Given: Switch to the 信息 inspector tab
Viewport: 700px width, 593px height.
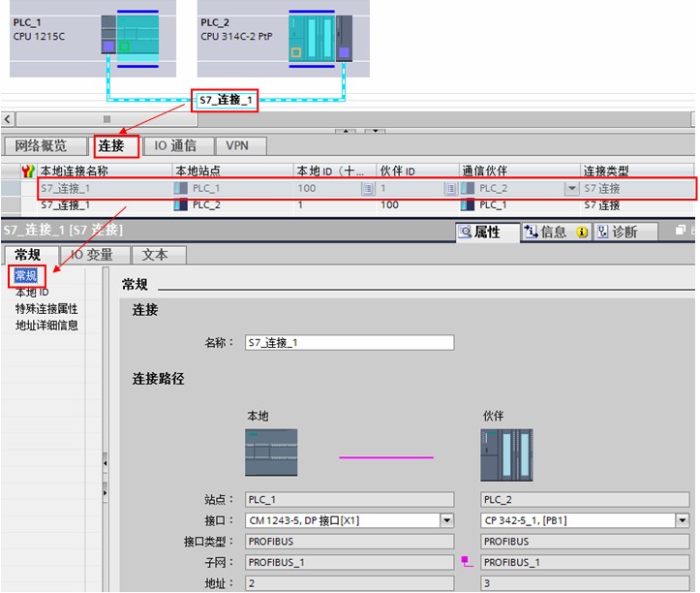Looking at the screenshot, I should (556, 232).
